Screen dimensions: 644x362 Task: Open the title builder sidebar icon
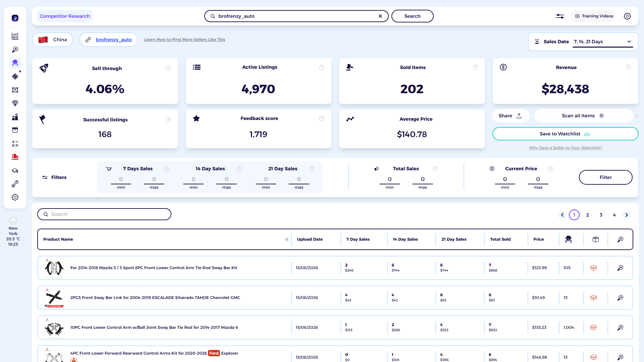(15, 90)
